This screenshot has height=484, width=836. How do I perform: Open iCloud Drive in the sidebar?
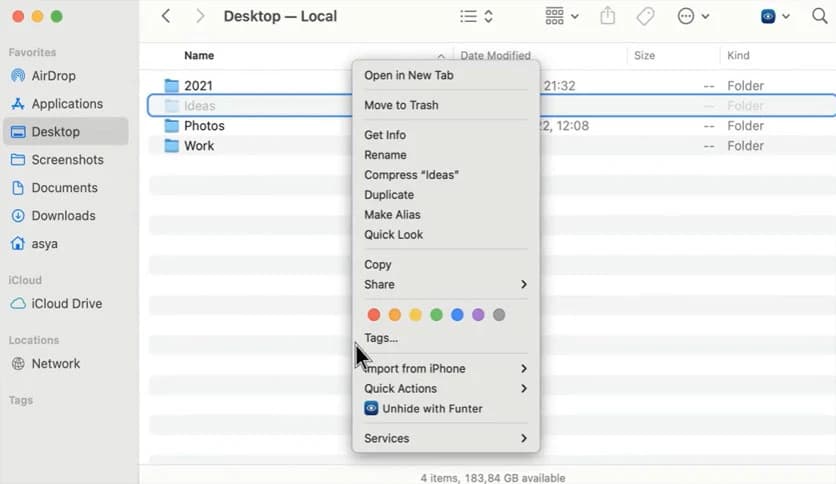[x=66, y=304]
